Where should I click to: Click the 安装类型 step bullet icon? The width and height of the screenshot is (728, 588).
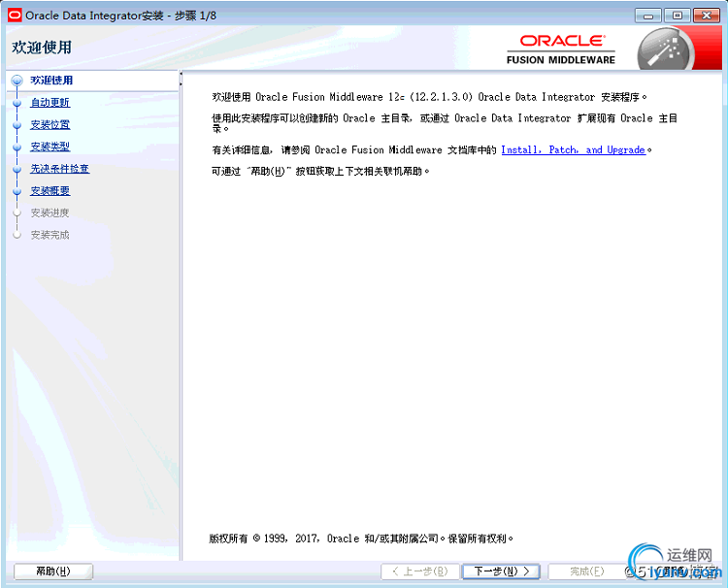17,147
